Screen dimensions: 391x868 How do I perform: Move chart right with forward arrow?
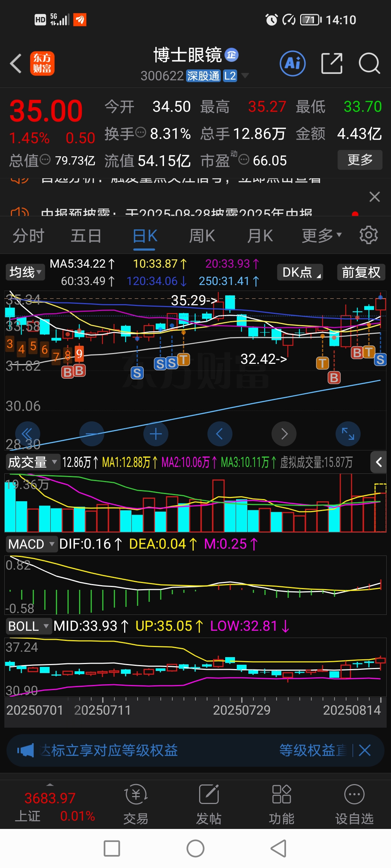click(284, 434)
